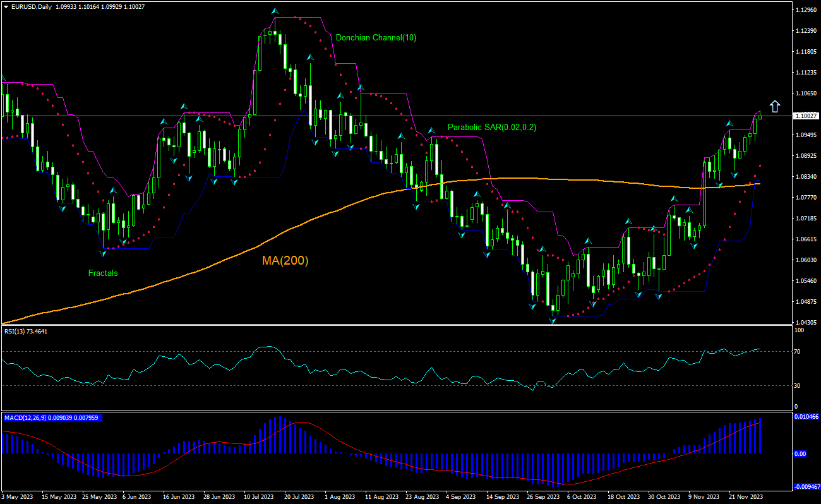Switch to the MACD(12,26,9) subwindow header
The width and height of the screenshot is (821, 504).
pos(51,418)
